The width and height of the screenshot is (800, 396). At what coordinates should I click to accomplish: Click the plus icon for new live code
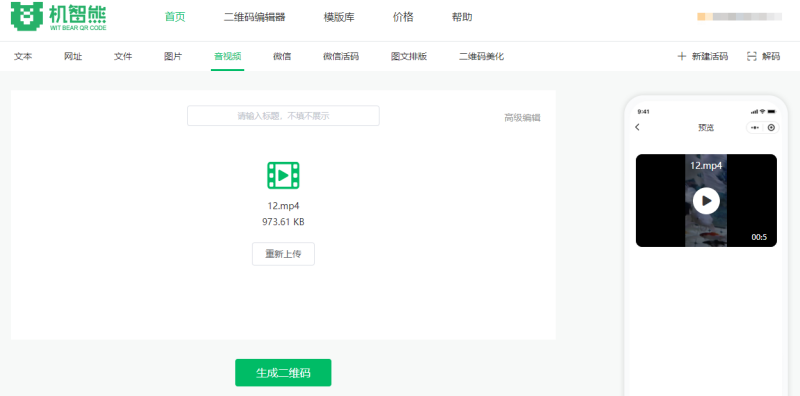coord(682,56)
